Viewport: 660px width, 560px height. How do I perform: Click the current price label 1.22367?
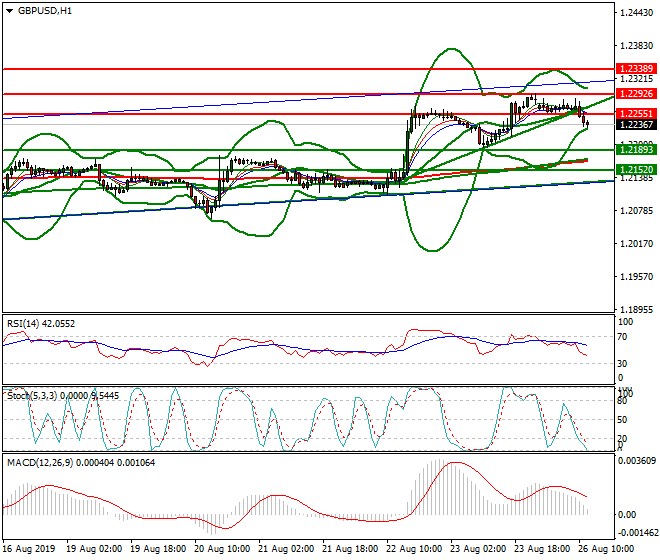click(x=636, y=125)
